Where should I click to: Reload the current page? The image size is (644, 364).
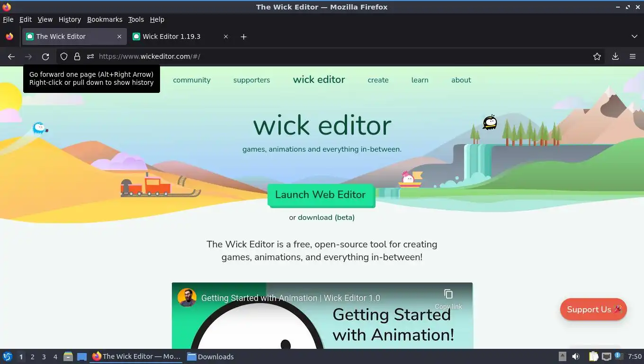pos(45,56)
